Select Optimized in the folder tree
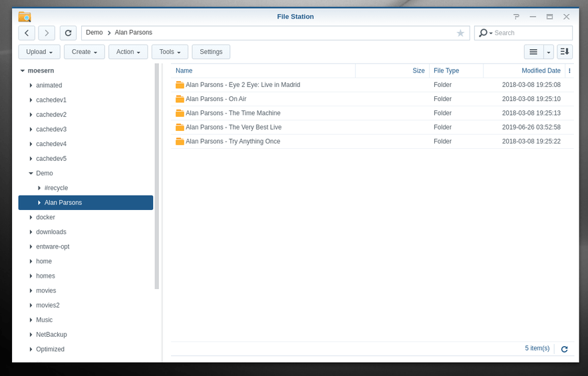This screenshot has height=376, width=588. tap(51, 349)
